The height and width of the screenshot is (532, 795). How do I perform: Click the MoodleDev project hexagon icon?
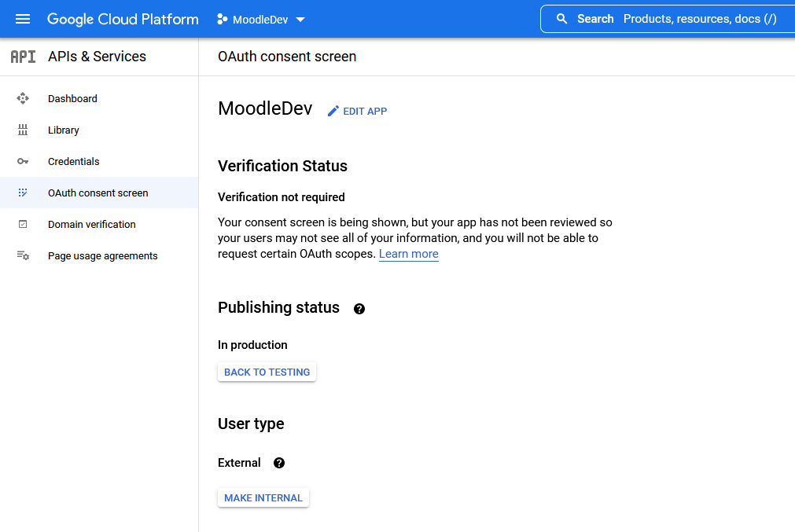222,20
